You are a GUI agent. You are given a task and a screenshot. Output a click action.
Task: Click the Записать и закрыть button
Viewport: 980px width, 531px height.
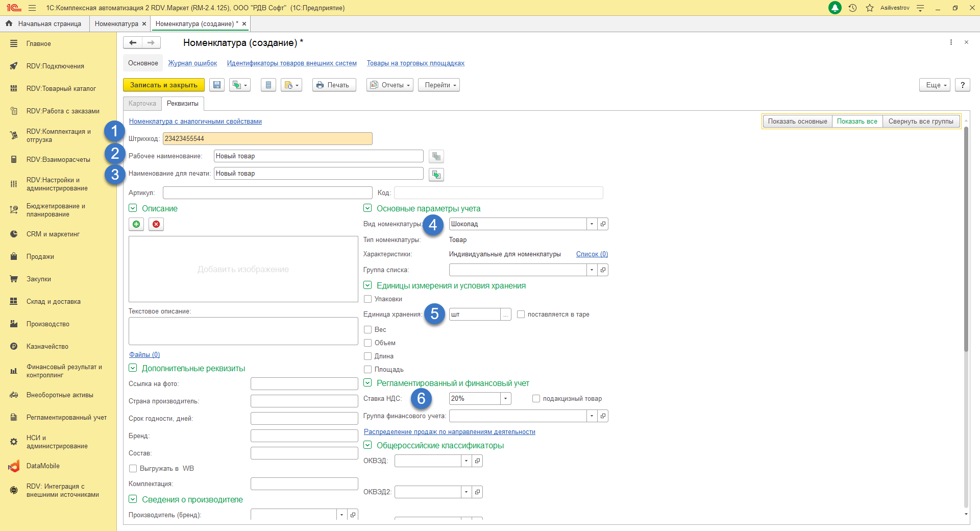(x=163, y=85)
